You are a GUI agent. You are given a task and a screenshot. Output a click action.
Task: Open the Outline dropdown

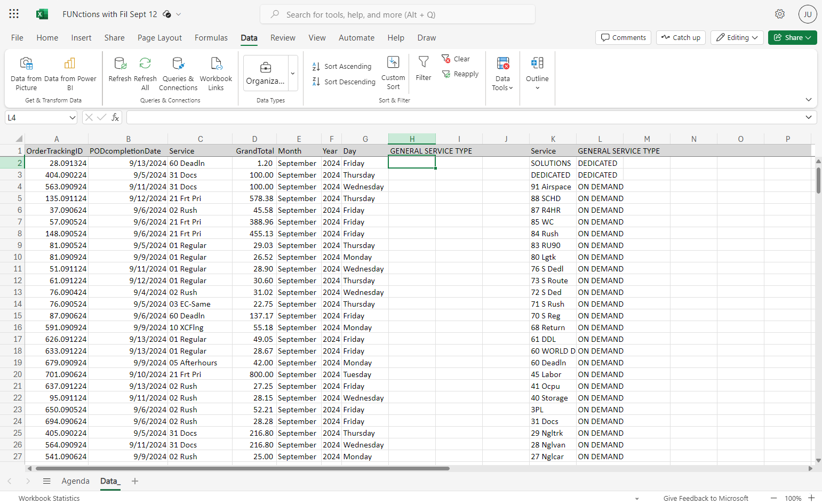[537, 74]
